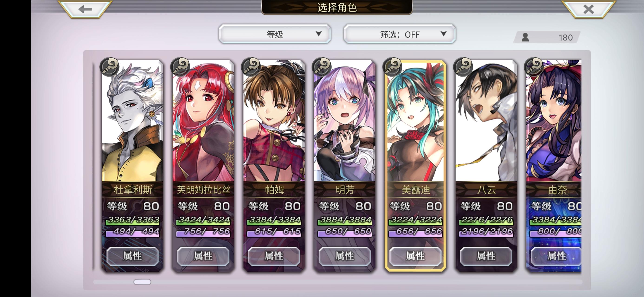Click the weapon icon on 帕姆's card
The height and width of the screenshot is (297, 644).
251,67
